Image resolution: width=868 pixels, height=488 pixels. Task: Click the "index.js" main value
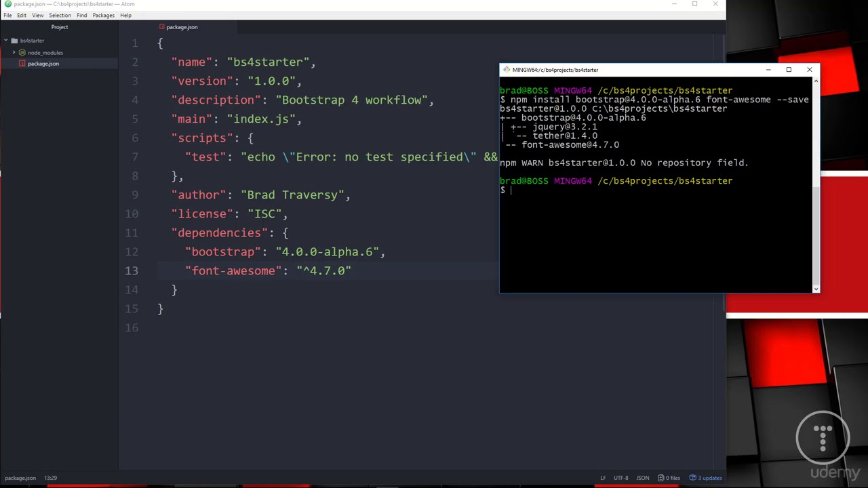[261, 119]
